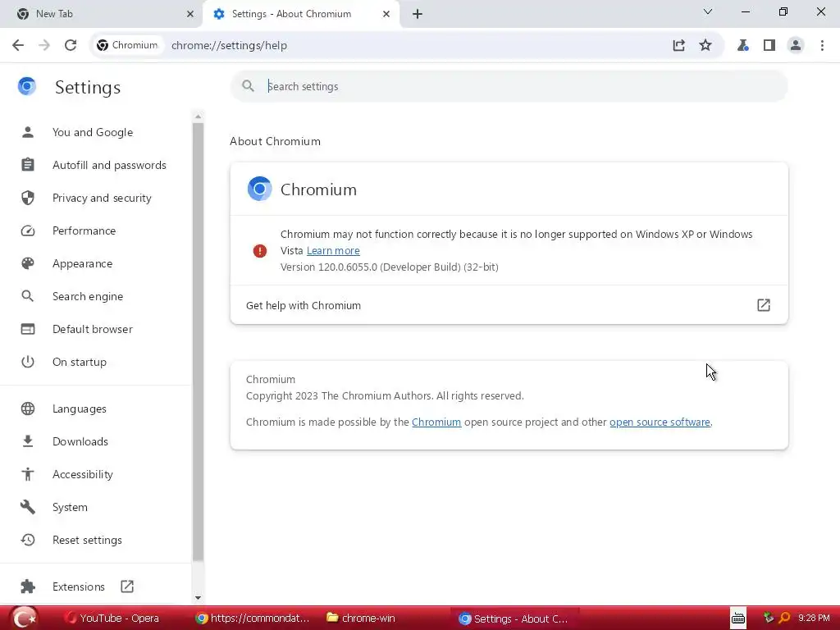Click the red warning error icon
Screen dimensions: 840x630
[x=260, y=251]
